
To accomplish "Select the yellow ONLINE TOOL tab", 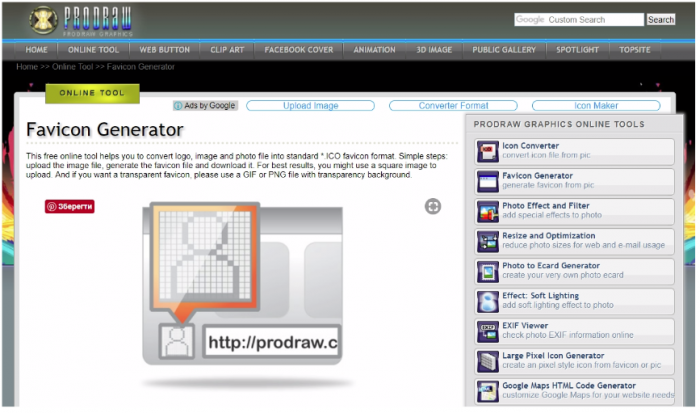I will 92,93.
